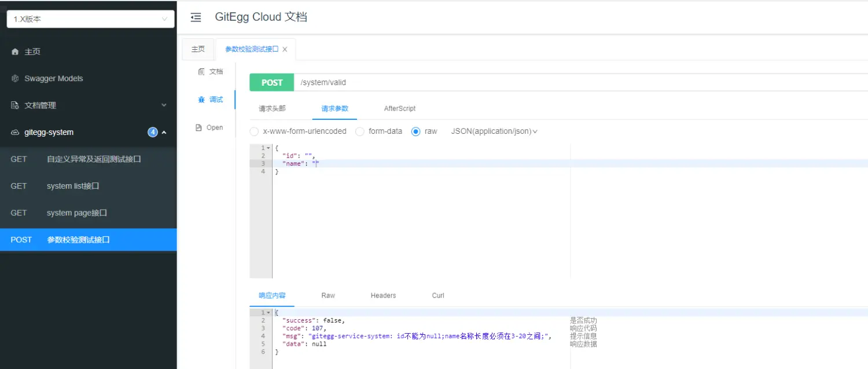
Task: Click the POST method button
Action: [x=272, y=82]
